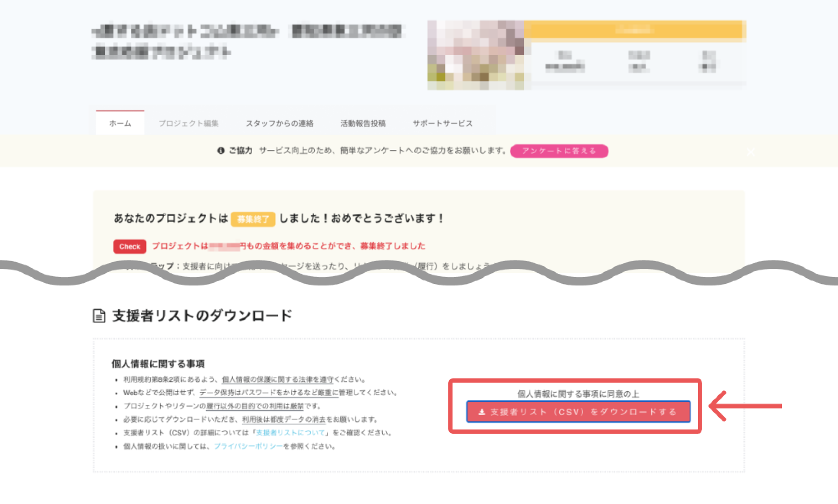838x504 pixels.
Task: Click the pink アンケートに答える button
Action: click(559, 151)
